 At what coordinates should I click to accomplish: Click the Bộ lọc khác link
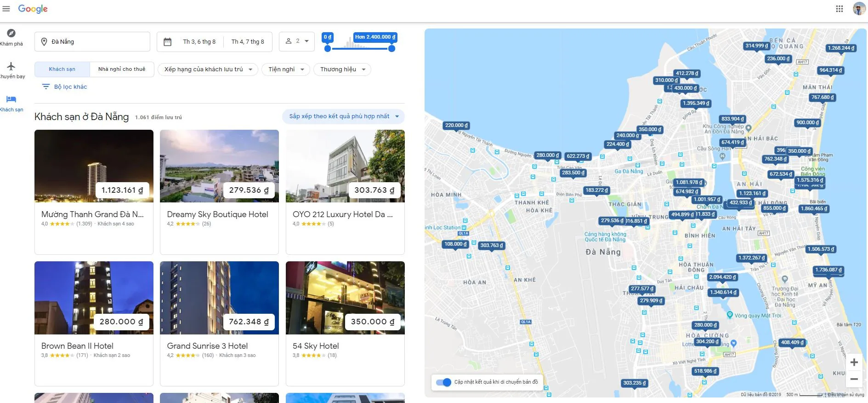pos(70,87)
